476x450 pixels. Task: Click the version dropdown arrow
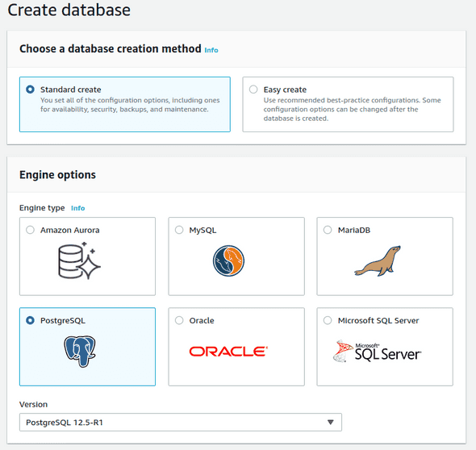(331, 422)
